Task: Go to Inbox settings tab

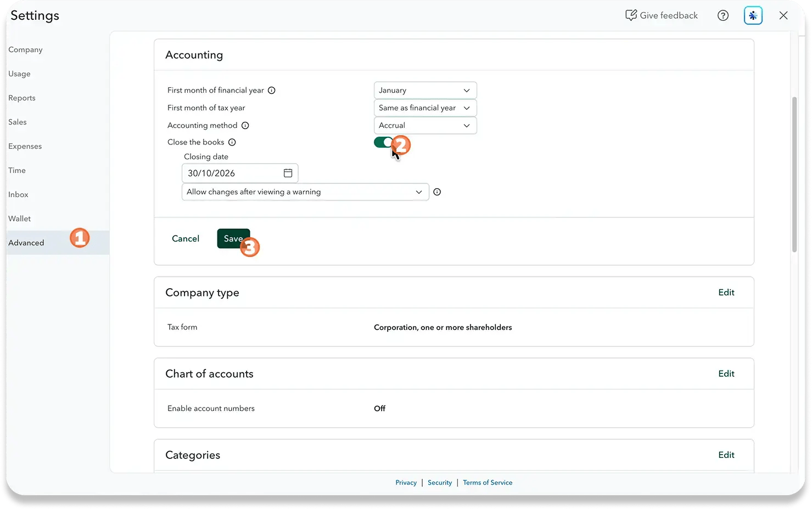Action: (x=18, y=194)
